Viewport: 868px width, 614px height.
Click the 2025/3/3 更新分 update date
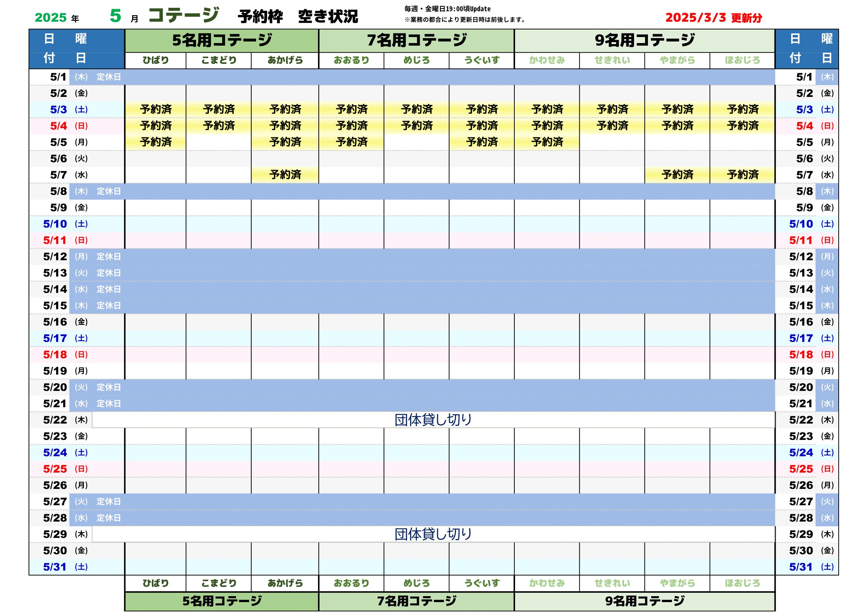713,18
